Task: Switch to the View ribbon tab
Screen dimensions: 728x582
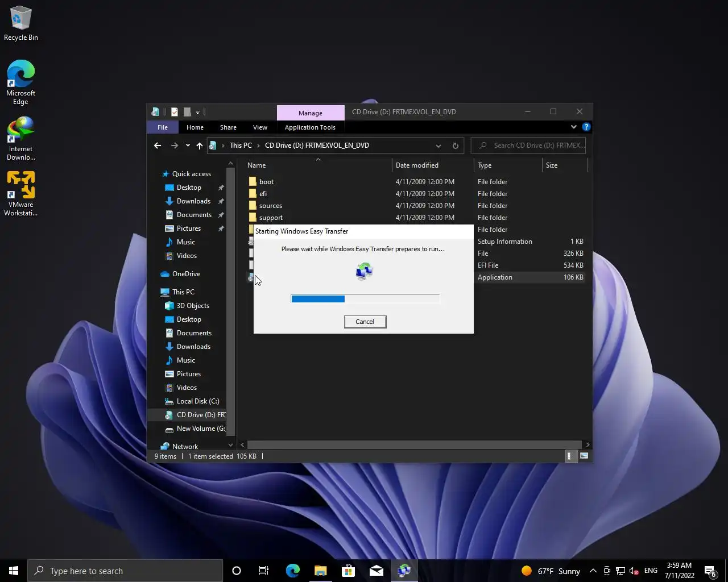Action: (x=260, y=127)
